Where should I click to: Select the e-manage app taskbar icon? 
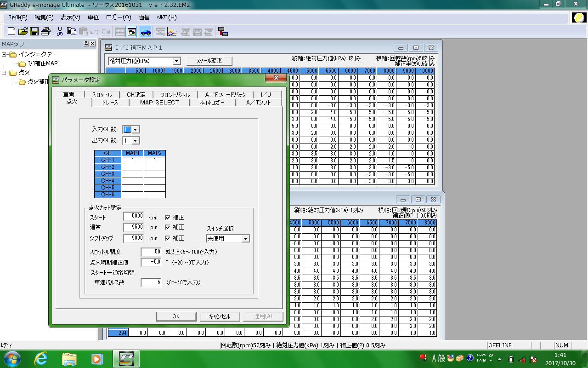(126, 358)
